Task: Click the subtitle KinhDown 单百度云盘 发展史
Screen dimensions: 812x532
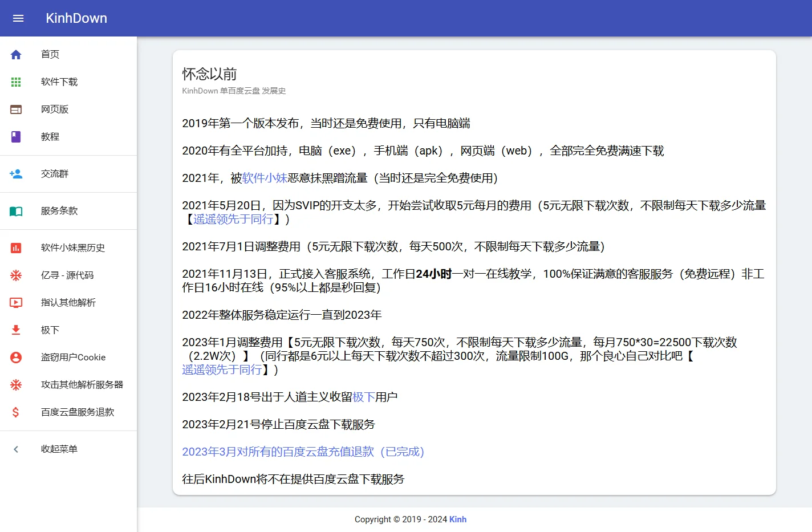Action: tap(234, 91)
